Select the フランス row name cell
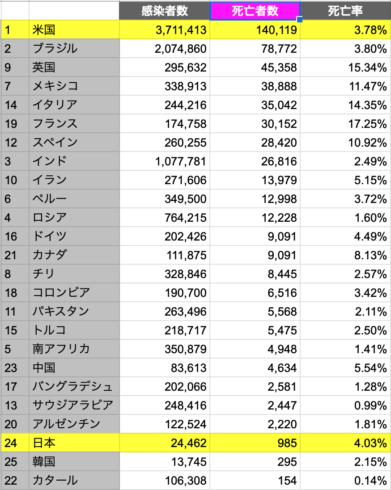 pos(74,124)
